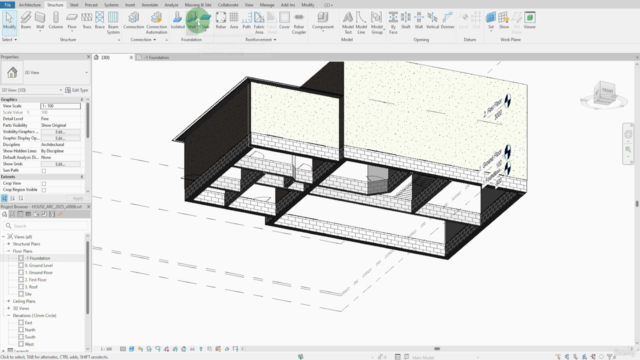
Task: Activate the Truss tool
Action: tap(87, 20)
